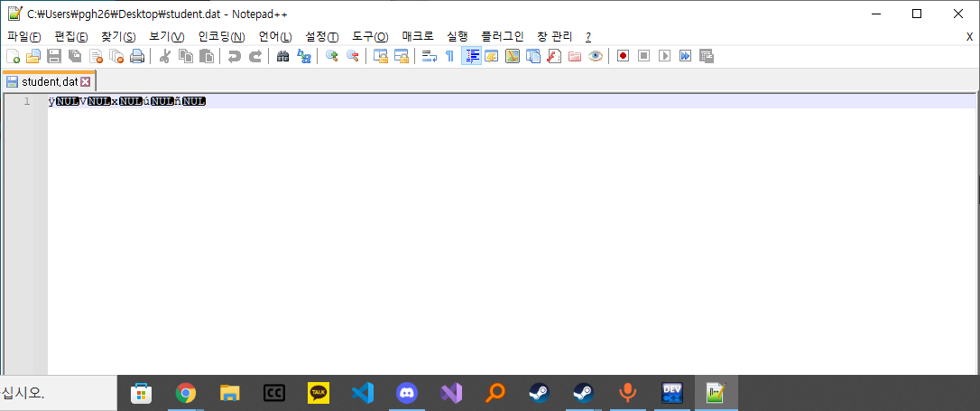Open the 파일(F) menu
This screenshot has width=980, height=411.
tap(24, 36)
